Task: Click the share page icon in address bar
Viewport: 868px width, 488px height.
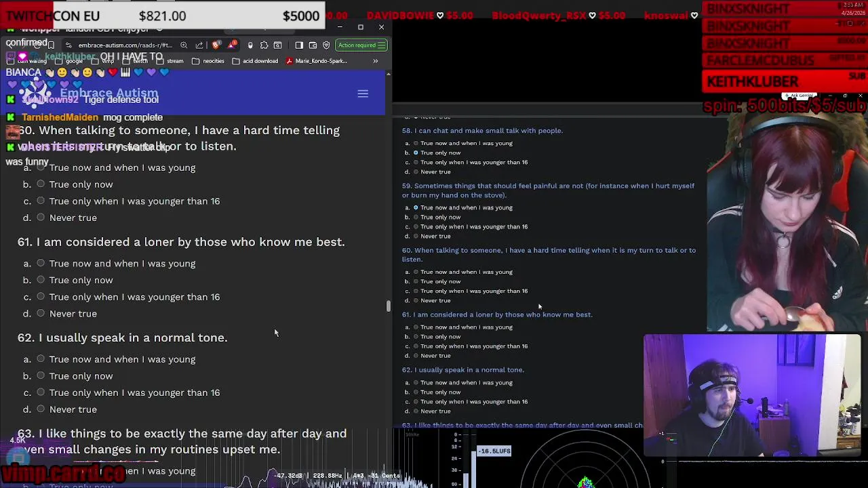Action: point(199,45)
